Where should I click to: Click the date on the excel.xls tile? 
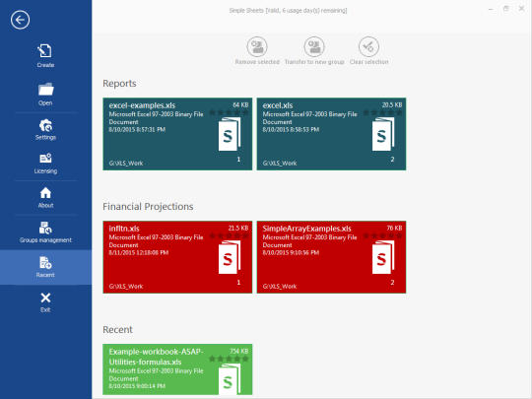[x=291, y=130]
